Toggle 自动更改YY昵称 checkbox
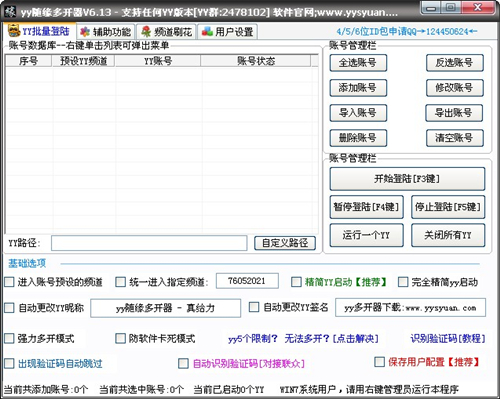 click(9, 307)
